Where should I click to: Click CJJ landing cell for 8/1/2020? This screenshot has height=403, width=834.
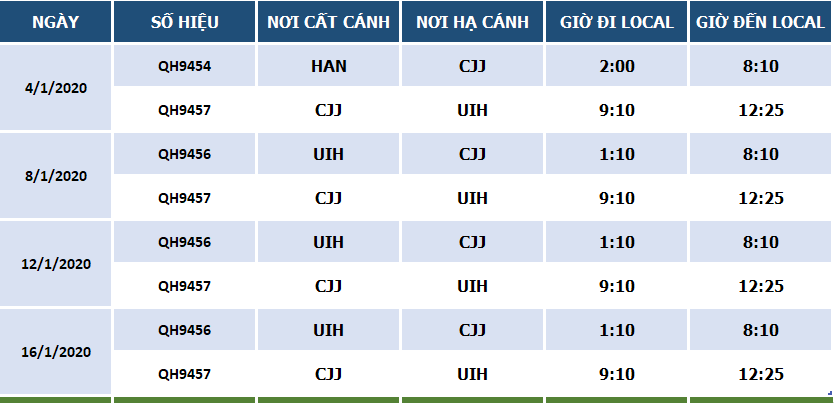pyautogui.click(x=472, y=154)
